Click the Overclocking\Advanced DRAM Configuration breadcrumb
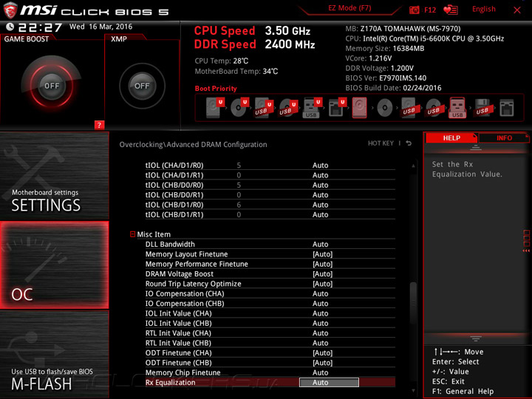 pyautogui.click(x=193, y=145)
